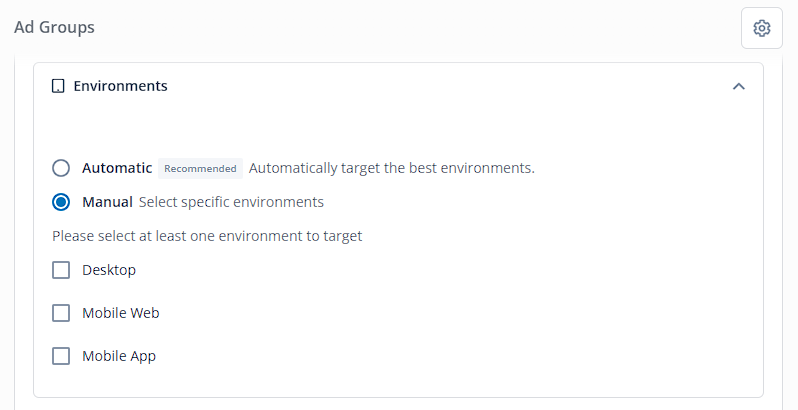The height and width of the screenshot is (410, 798).
Task: Click the Ad Groups title
Action: tap(54, 27)
